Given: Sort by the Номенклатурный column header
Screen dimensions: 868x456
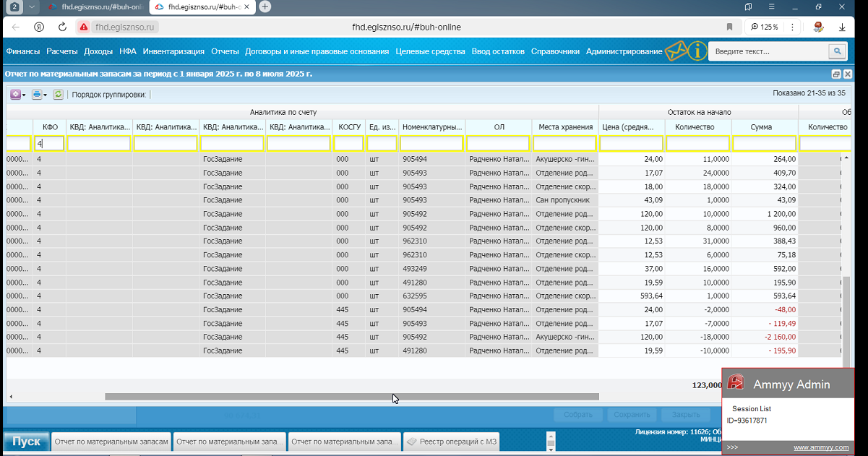Looking at the screenshot, I should (432, 127).
